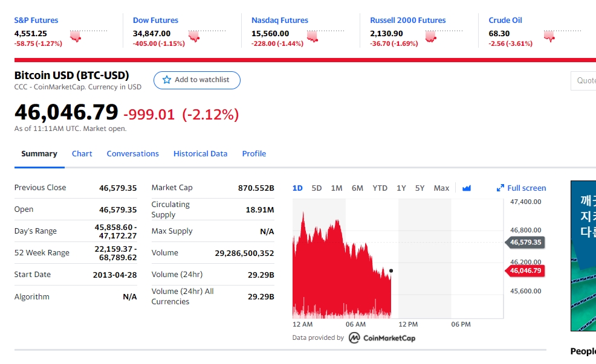
Task: Click the Market Cap value 870.552B
Action: 256,188
